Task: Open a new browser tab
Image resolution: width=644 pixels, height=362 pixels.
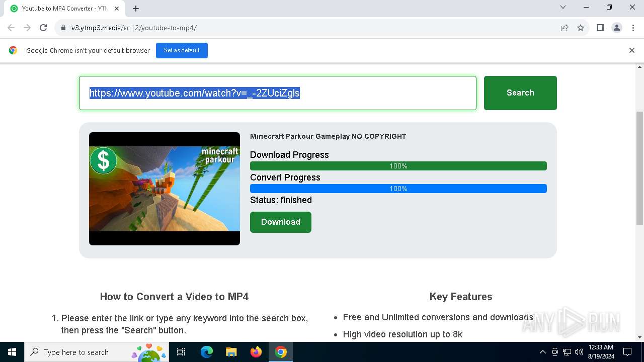Action: (x=136, y=8)
